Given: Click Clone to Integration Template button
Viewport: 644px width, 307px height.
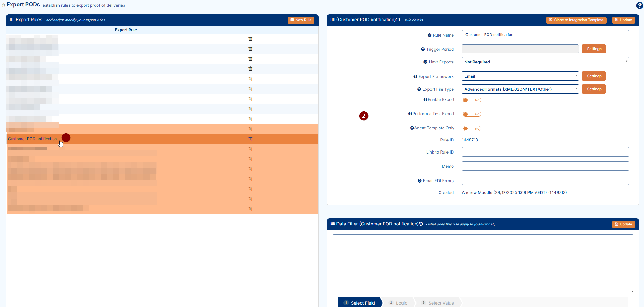Looking at the screenshot, I should click(576, 20).
